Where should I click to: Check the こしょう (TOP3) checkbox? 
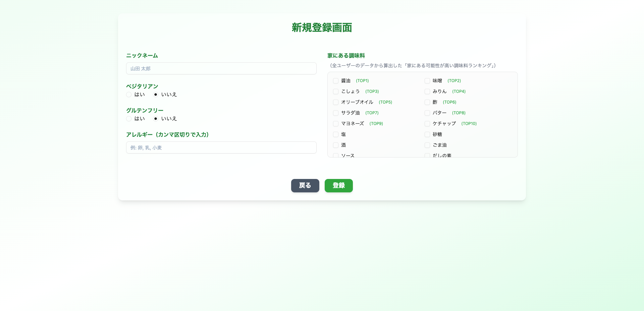tap(336, 91)
